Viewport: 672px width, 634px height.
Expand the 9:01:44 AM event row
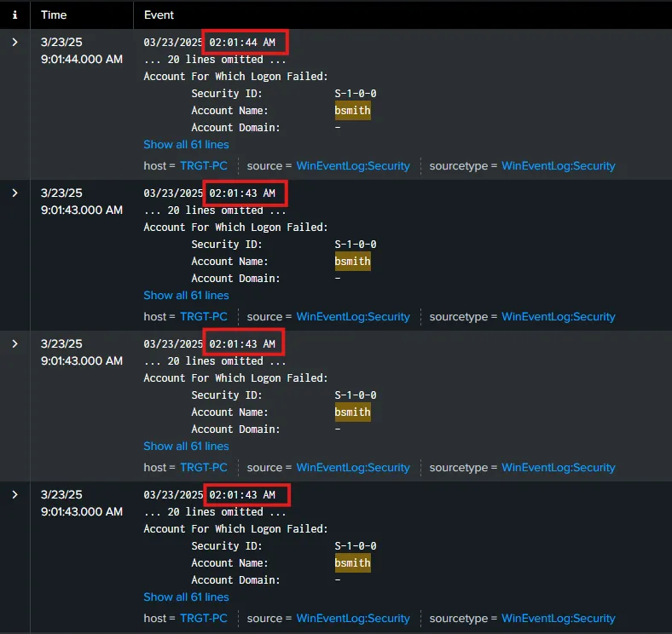(14, 43)
